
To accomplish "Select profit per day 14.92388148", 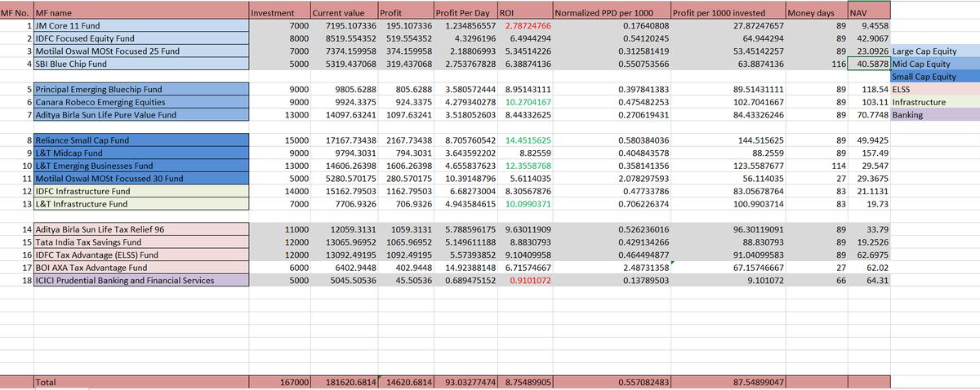I will [x=465, y=267].
